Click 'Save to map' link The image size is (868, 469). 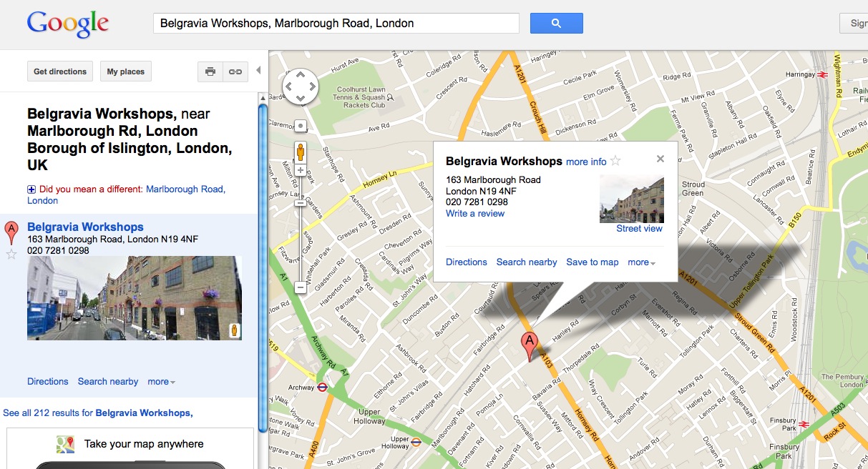(x=593, y=262)
